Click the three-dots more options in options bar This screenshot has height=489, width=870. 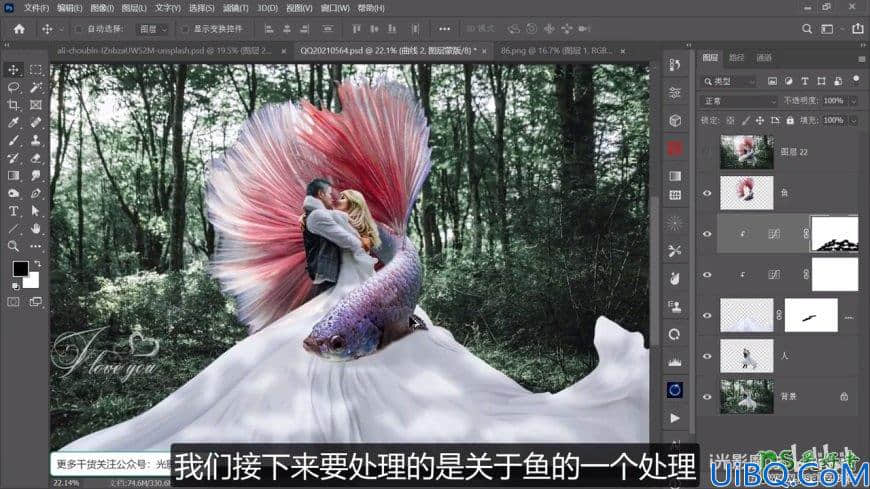tap(444, 29)
